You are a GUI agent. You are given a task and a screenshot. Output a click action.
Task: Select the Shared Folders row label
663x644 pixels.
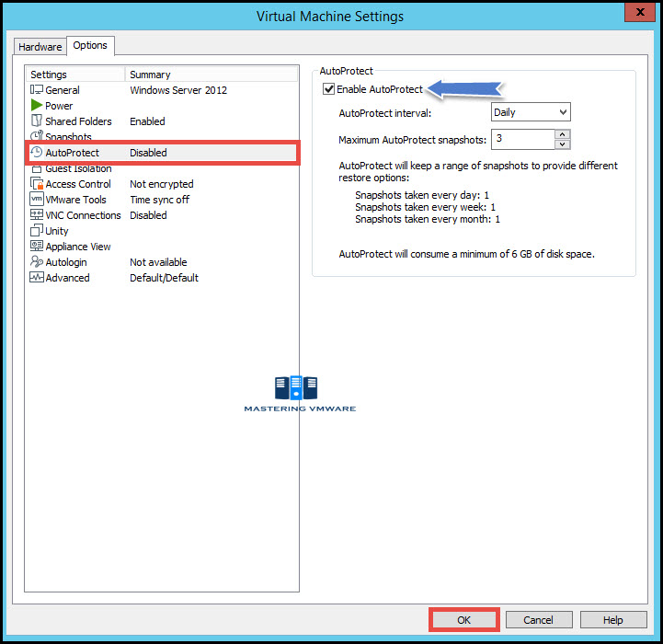click(78, 121)
